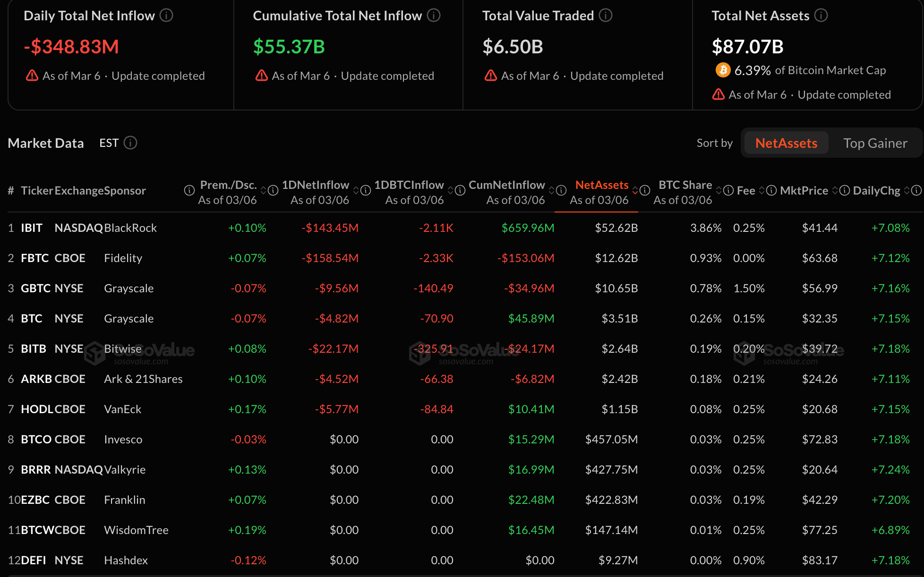The width and height of the screenshot is (924, 577).
Task: Click the EST timezone info icon
Action: point(130,143)
